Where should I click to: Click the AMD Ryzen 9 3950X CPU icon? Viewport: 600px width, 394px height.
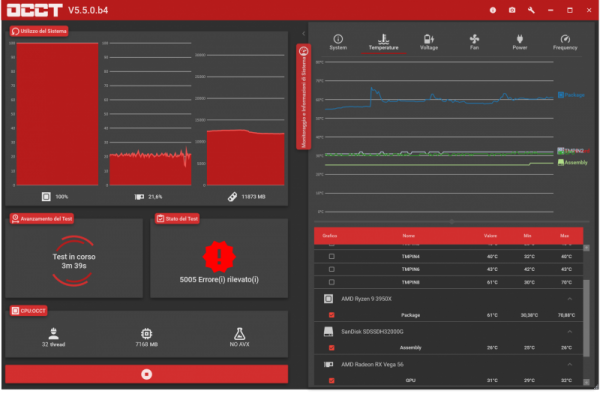pos(328,299)
